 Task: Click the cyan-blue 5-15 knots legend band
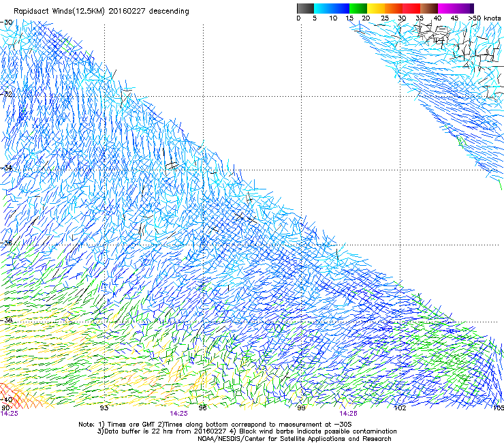pyautogui.click(x=332, y=8)
